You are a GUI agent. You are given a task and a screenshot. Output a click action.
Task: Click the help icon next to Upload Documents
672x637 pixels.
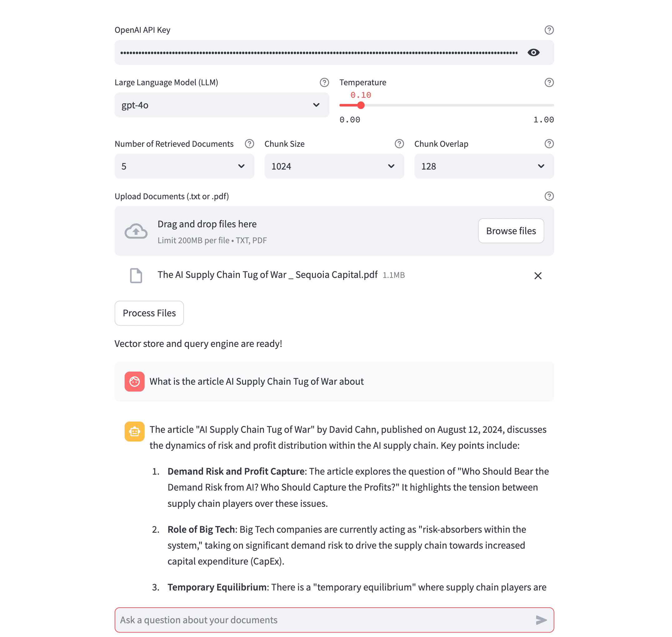(549, 196)
